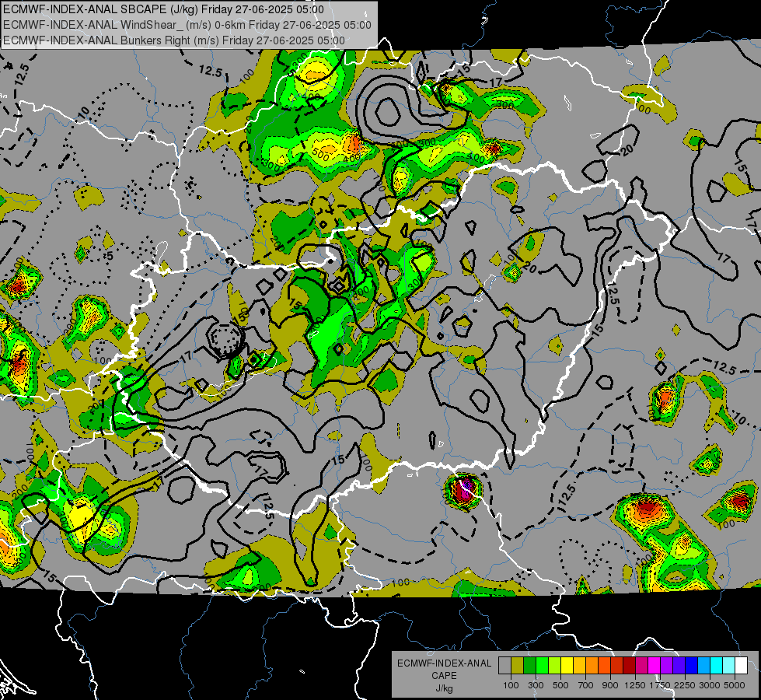Click the ECMWF-INDEX-ANAL legend title
The height and width of the screenshot is (700, 761).
pyautogui.click(x=445, y=663)
